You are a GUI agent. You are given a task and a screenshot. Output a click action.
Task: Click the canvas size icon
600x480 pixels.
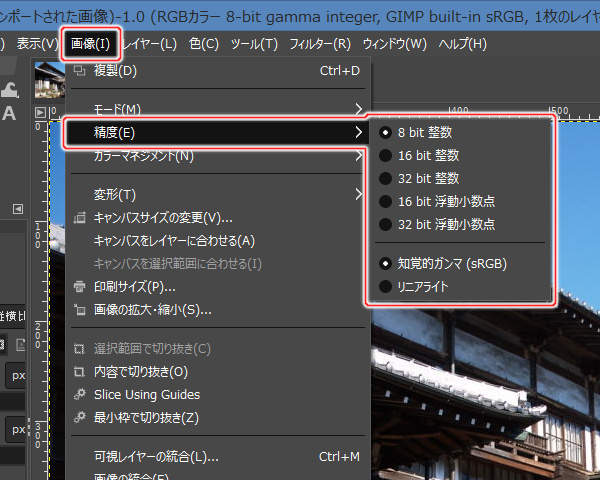pyautogui.click(x=79, y=217)
